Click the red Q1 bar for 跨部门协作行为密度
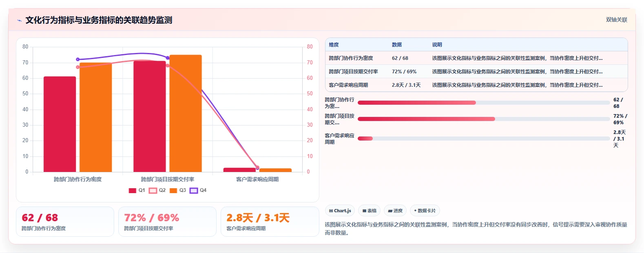644x253 pixels. [x=60, y=124]
